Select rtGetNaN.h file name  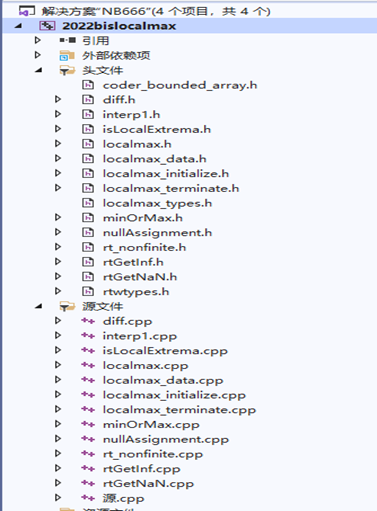(140, 277)
